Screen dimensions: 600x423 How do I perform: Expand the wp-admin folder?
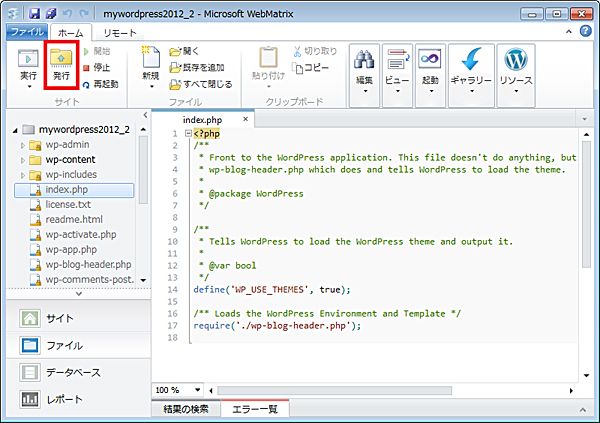23,145
